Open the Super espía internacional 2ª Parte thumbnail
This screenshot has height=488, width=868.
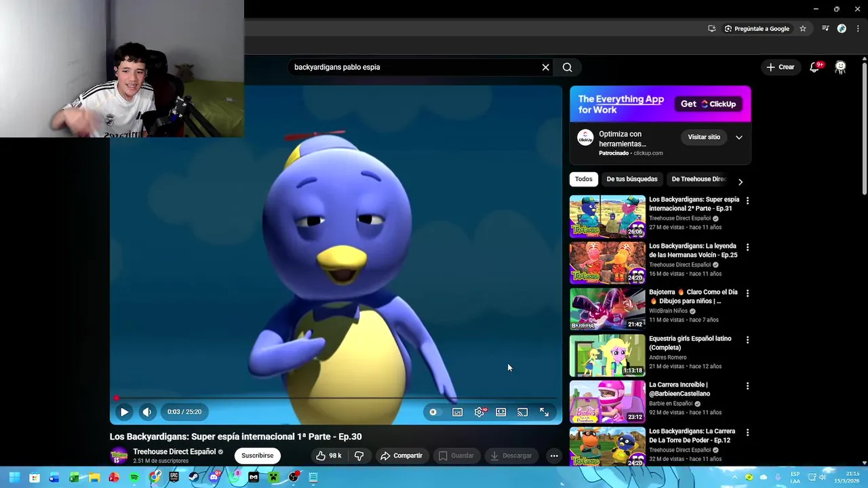[608, 216]
